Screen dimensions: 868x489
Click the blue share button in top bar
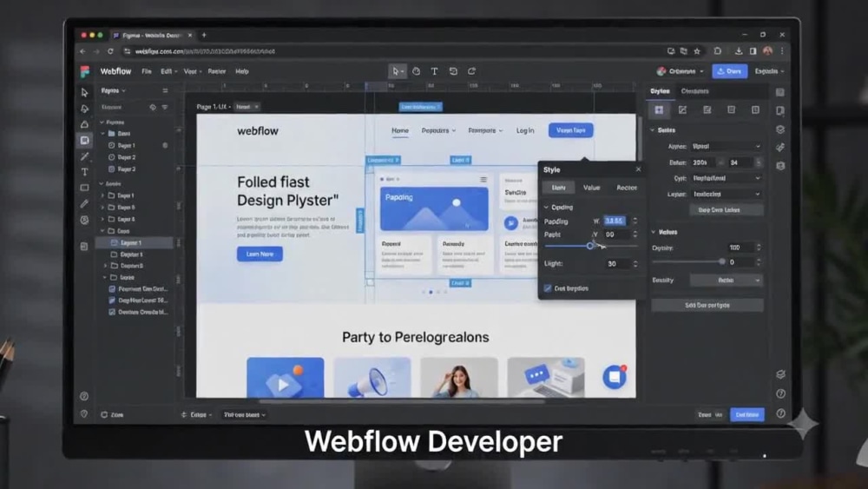point(730,71)
